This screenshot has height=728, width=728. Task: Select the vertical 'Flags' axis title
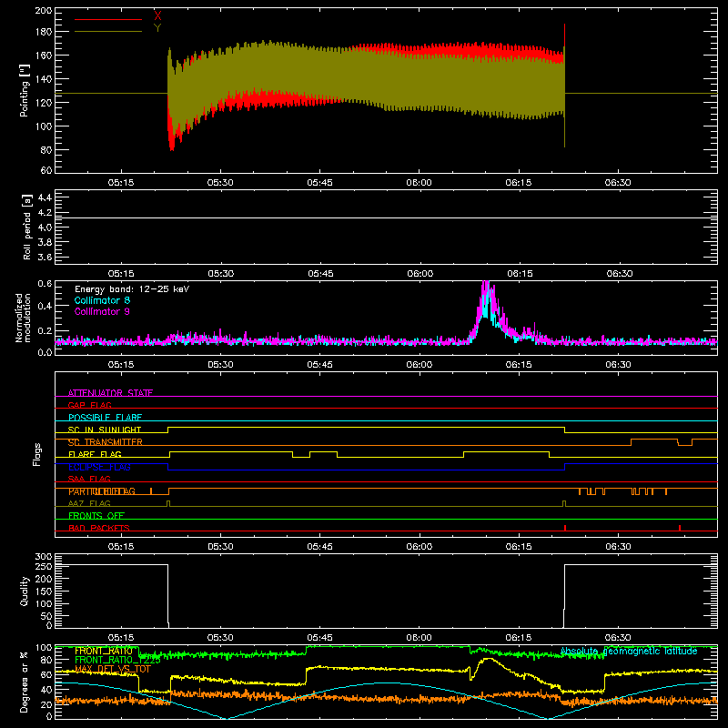[36, 454]
